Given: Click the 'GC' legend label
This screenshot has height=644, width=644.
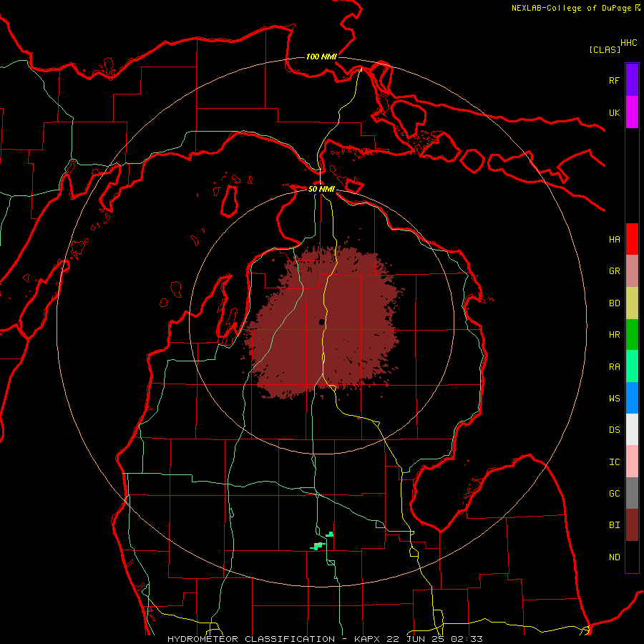Looking at the screenshot, I should tap(615, 494).
